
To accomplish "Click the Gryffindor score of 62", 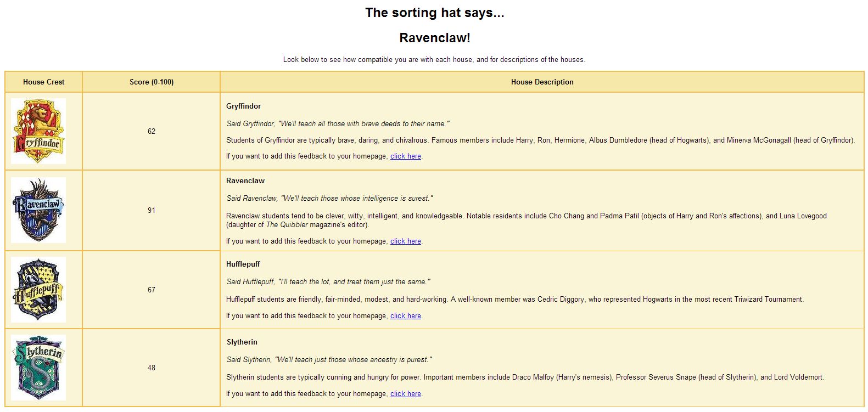I will pos(152,131).
